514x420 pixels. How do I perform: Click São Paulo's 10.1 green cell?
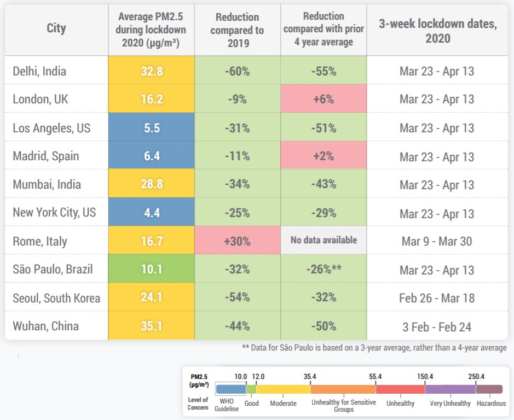pyautogui.click(x=152, y=269)
